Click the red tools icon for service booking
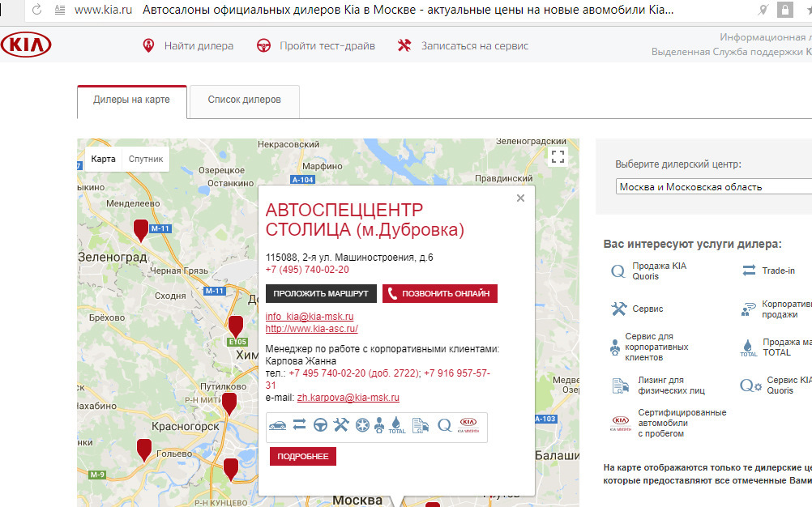This screenshot has height=507, width=812. (x=404, y=45)
